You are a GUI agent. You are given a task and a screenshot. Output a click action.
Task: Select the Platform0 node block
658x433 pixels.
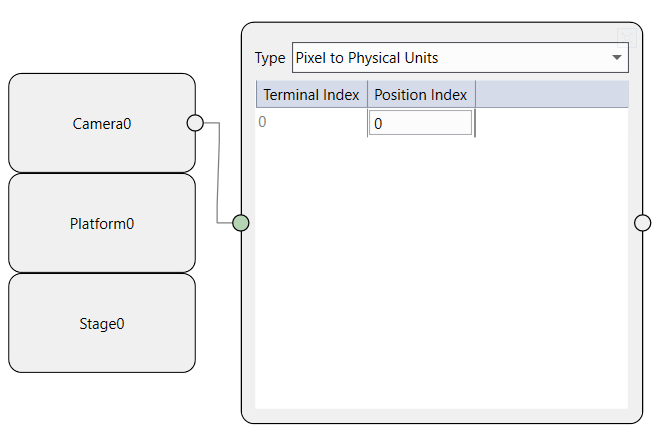tap(100, 224)
